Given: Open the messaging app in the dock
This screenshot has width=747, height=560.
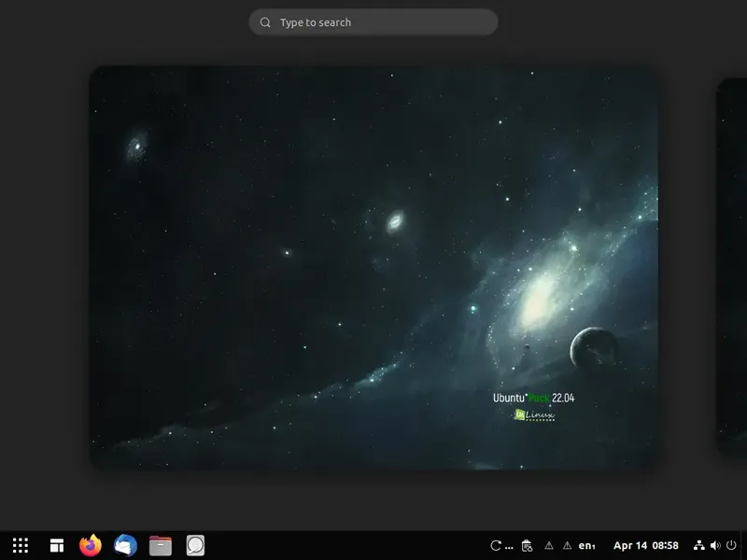Looking at the screenshot, I should 195,545.
